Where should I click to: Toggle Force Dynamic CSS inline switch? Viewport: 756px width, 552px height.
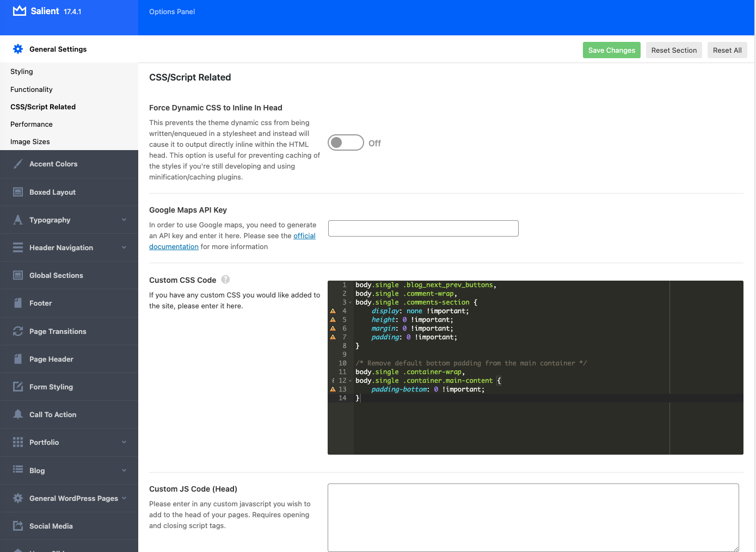[346, 142]
